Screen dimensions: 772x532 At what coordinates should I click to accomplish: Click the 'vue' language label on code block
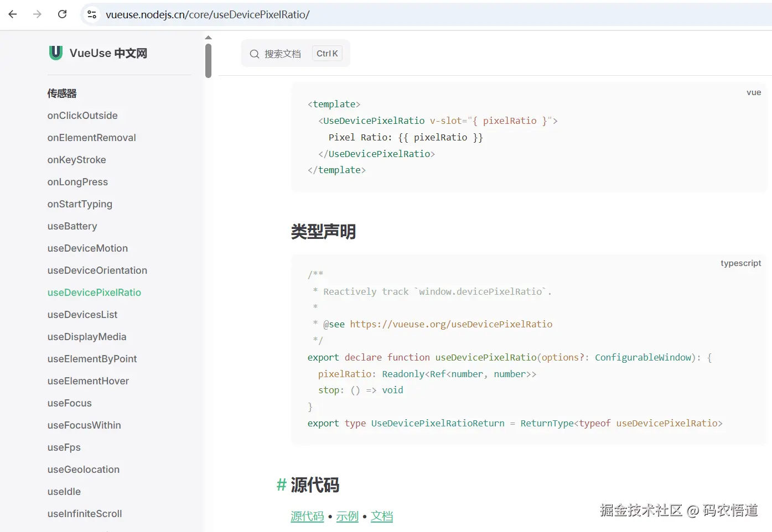tap(754, 92)
